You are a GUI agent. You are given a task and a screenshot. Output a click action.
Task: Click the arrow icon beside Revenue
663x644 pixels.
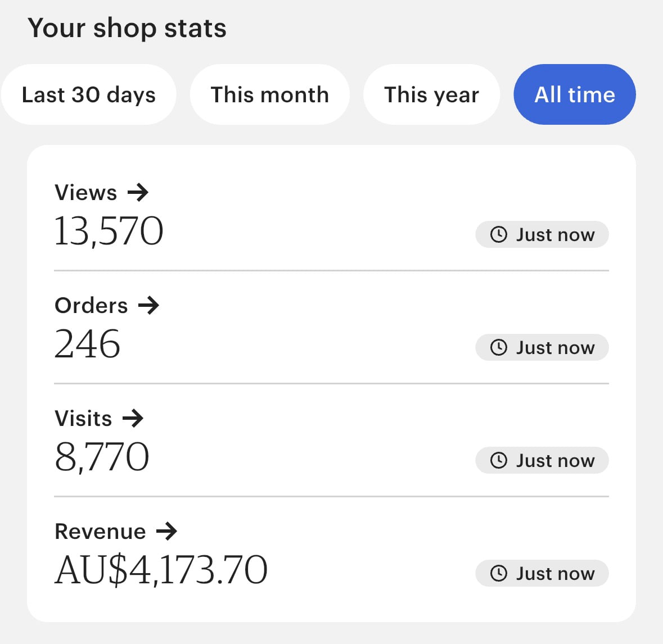pyautogui.click(x=166, y=532)
